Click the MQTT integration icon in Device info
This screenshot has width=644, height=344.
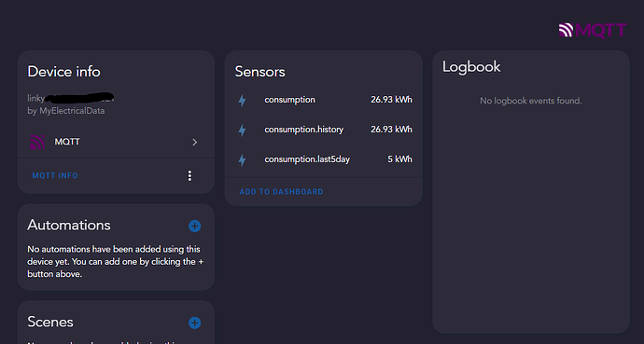tap(37, 142)
